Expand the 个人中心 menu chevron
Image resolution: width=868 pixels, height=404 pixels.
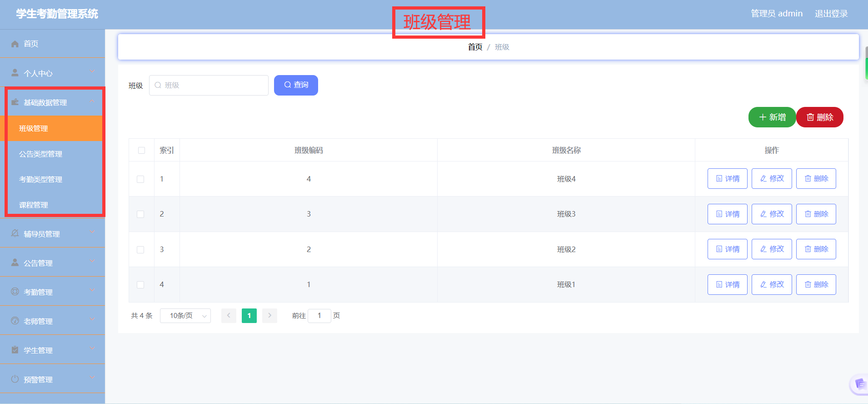92,71
